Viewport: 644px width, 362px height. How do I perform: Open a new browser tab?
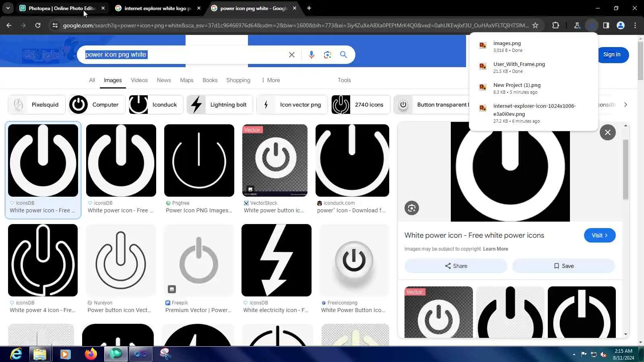[309, 8]
